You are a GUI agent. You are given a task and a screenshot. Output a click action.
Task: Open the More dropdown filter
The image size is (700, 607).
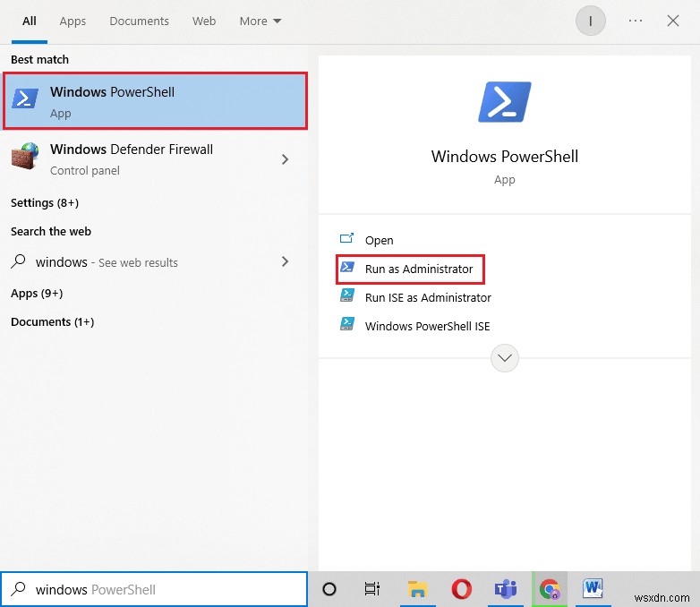pos(260,21)
